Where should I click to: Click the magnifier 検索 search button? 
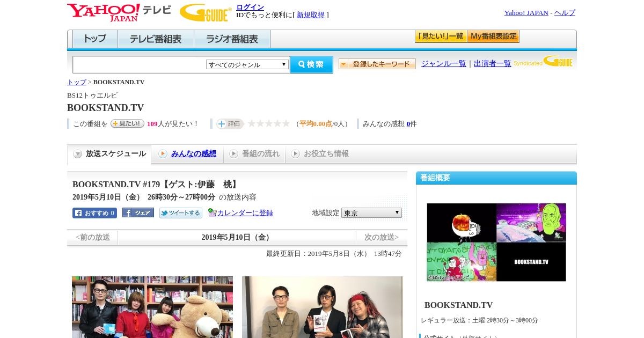[x=311, y=64]
